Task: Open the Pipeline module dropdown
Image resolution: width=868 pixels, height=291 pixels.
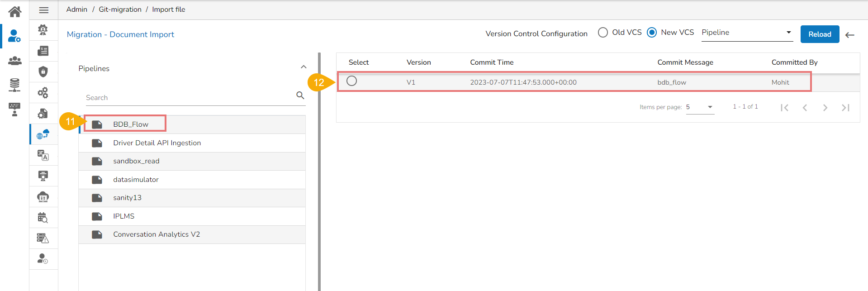Action: (x=747, y=33)
